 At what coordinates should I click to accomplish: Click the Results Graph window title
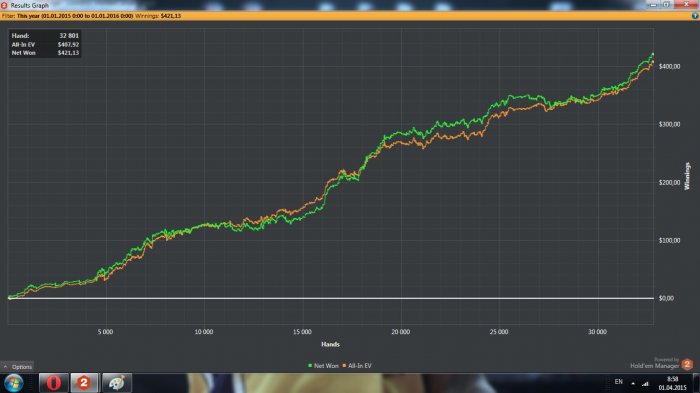tap(29, 5)
